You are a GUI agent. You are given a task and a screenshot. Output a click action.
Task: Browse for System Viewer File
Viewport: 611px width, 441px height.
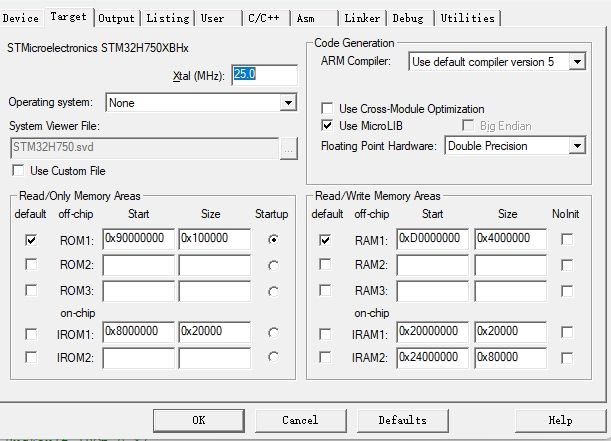[x=289, y=148]
